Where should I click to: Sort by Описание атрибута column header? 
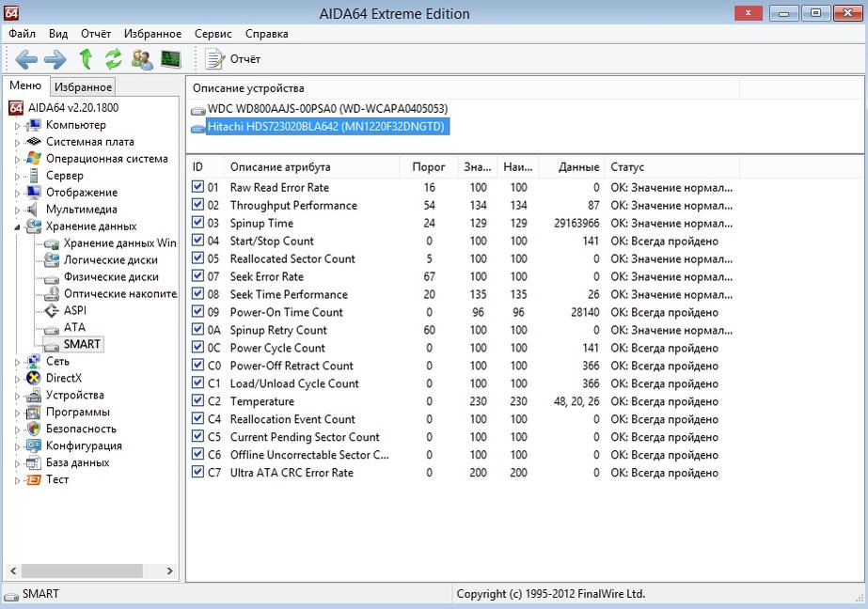pos(311,166)
